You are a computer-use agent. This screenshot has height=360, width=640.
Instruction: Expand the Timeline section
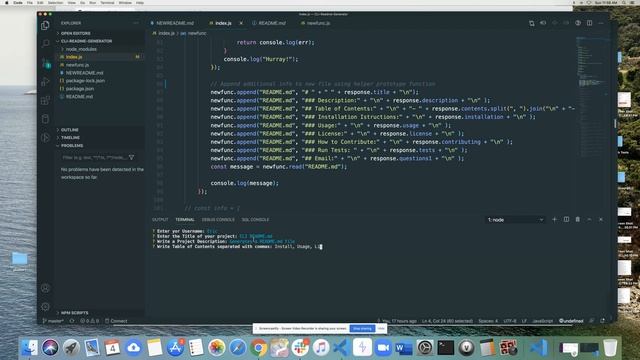70,138
